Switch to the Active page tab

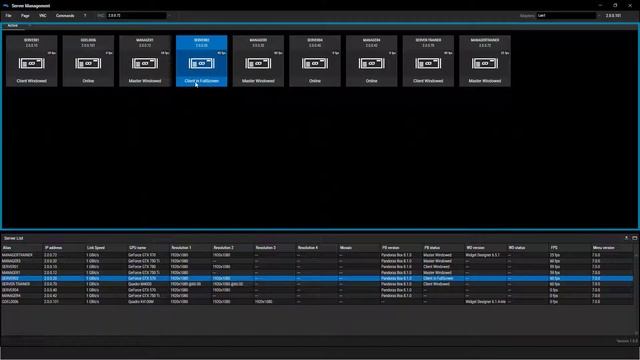[13, 25]
